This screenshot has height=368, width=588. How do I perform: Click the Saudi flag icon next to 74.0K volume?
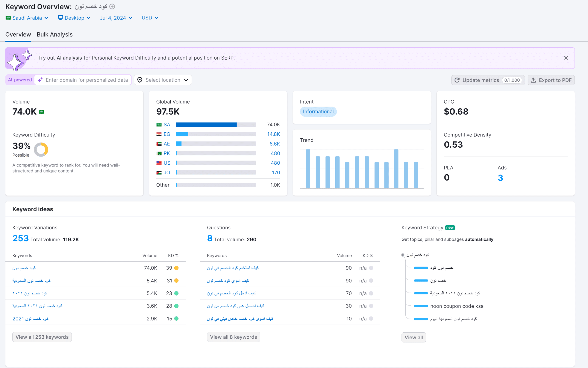[41, 112]
